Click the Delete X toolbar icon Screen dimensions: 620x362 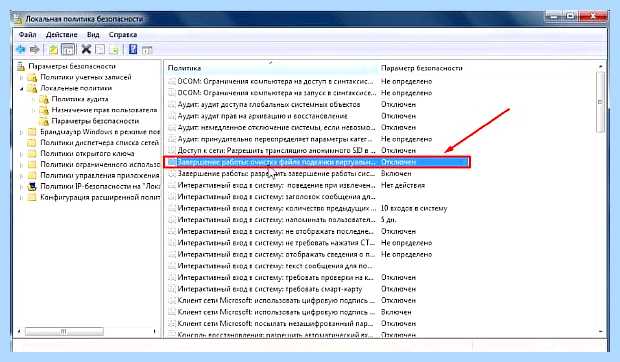coord(86,49)
